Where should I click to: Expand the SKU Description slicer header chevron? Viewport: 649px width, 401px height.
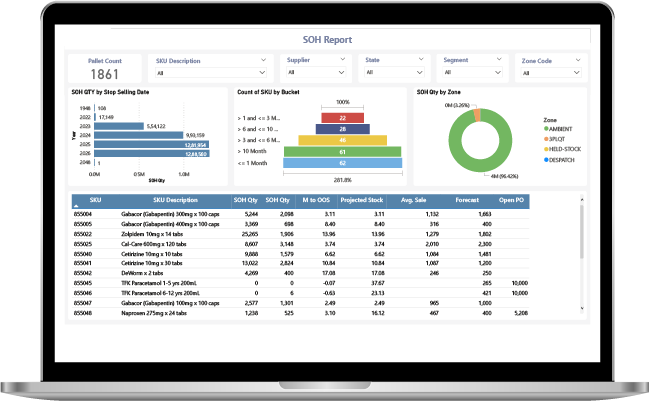pyautogui.click(x=263, y=60)
